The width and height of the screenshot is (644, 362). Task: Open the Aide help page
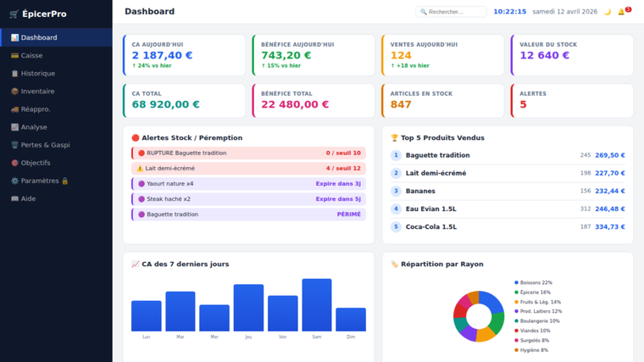28,198
